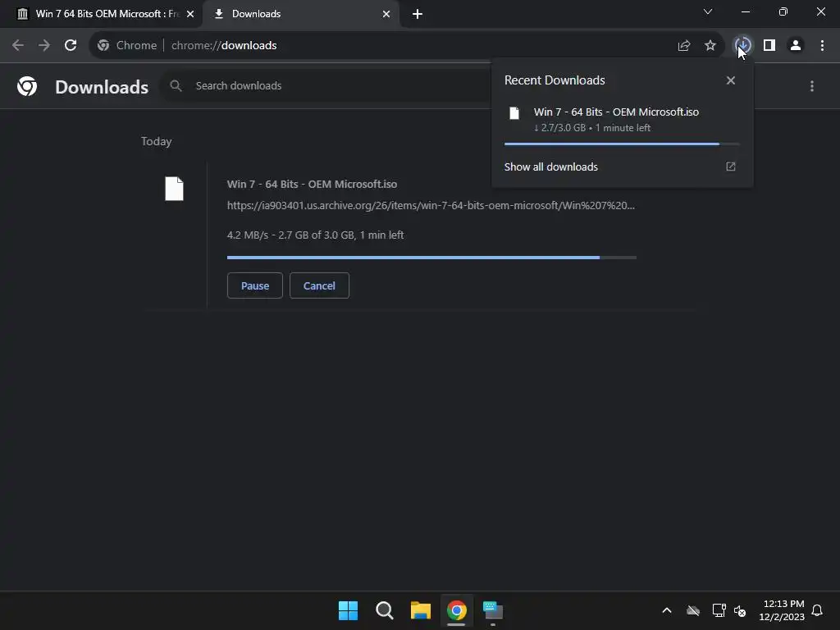Close the Recent Downloads popup
Screen dimensions: 840x630
(731, 80)
